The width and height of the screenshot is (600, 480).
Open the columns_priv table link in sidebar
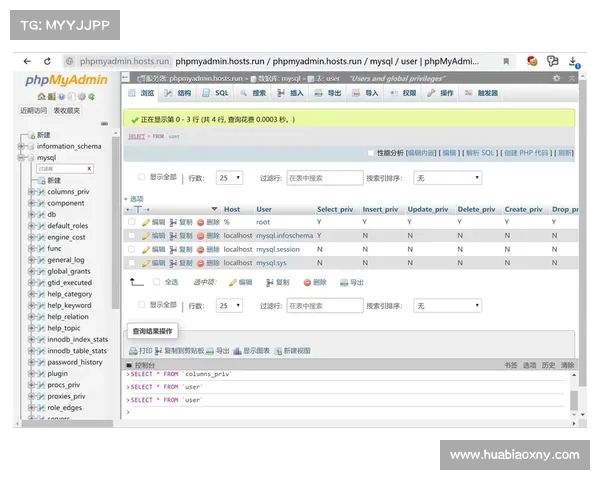tap(68, 192)
